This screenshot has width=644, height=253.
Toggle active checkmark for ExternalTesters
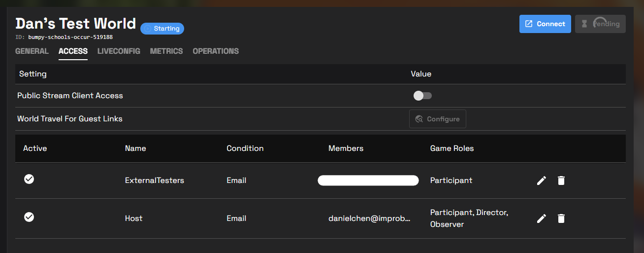(x=29, y=180)
